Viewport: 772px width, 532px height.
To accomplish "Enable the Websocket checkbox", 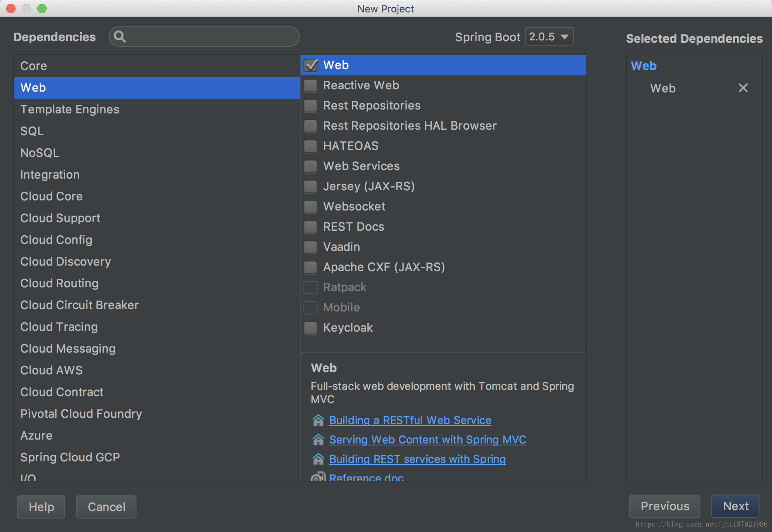I will [x=311, y=207].
